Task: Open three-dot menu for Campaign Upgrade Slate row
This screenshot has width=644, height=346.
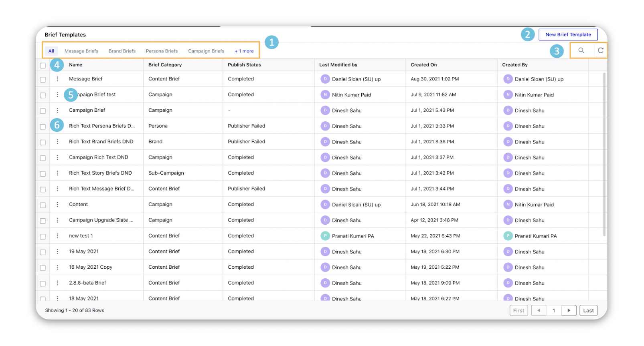Action: [x=57, y=220]
